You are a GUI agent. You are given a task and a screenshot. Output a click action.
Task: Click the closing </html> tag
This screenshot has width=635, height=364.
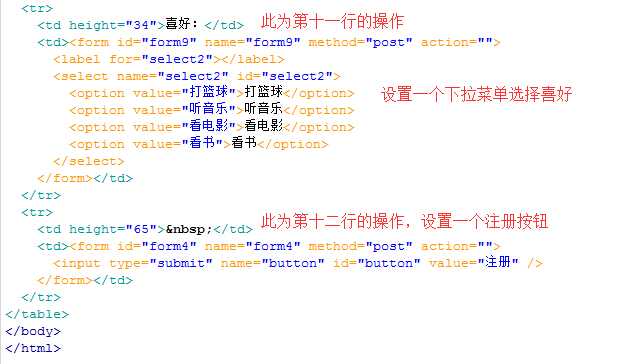[33, 348]
